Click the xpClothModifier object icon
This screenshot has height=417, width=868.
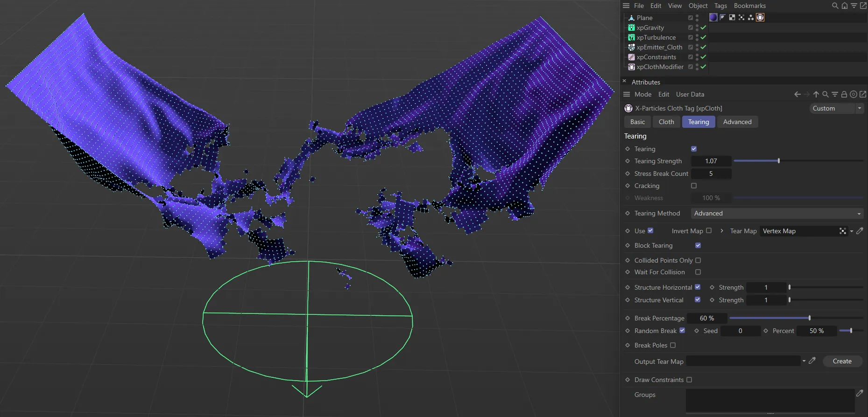tap(631, 67)
